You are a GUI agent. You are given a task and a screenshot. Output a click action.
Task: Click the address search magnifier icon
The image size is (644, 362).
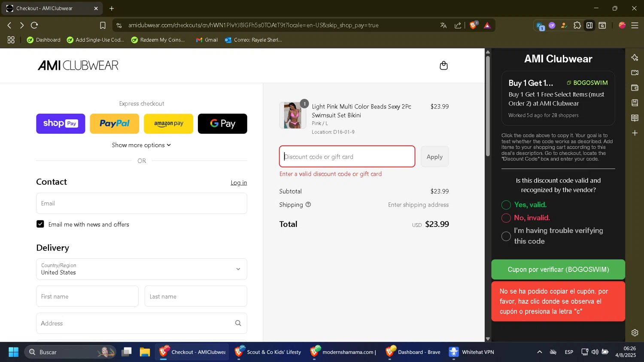(238, 323)
